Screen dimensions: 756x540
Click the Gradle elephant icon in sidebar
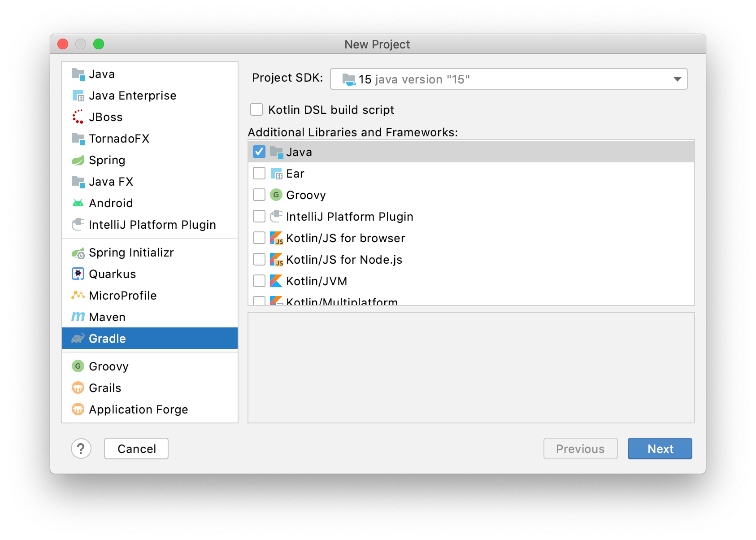tap(78, 339)
